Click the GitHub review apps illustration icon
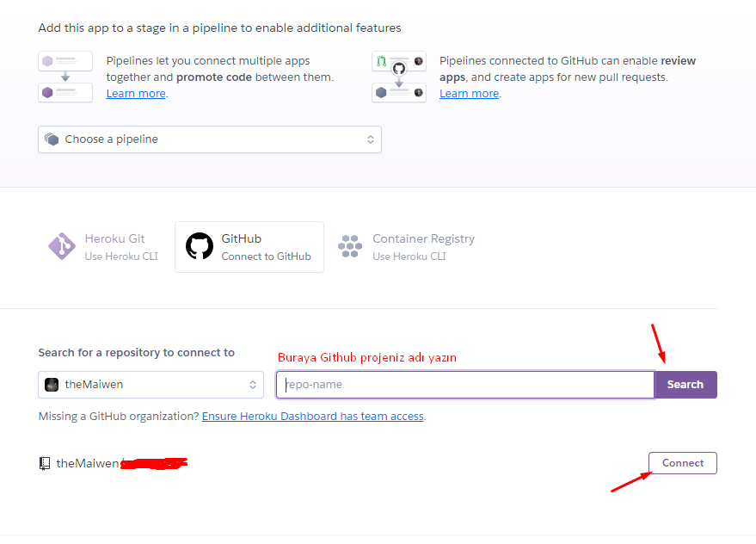 point(399,77)
